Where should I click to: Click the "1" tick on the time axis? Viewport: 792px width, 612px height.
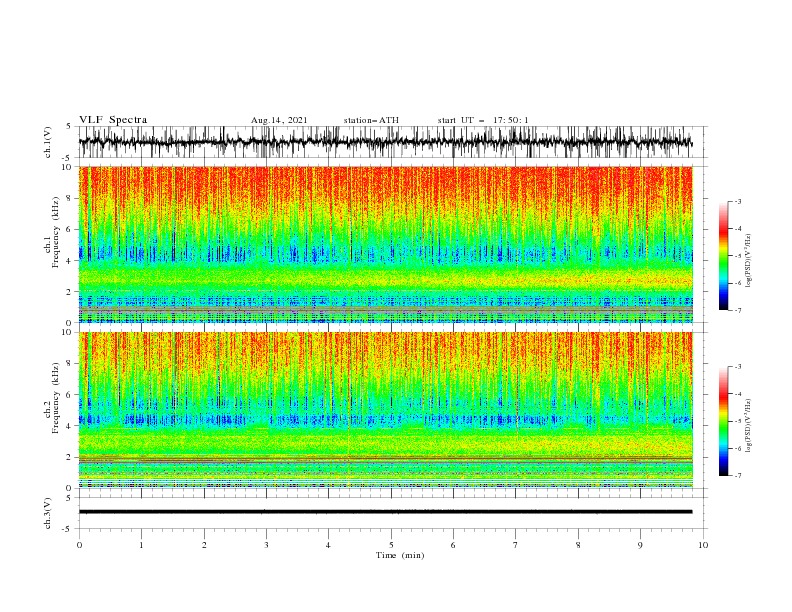coord(141,545)
